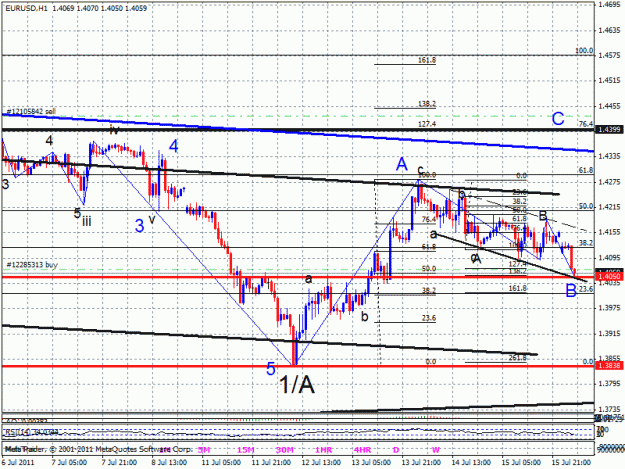The image size is (625, 469).
Task: Click the 7 Jul 05:00 time label
Action: [69, 463]
